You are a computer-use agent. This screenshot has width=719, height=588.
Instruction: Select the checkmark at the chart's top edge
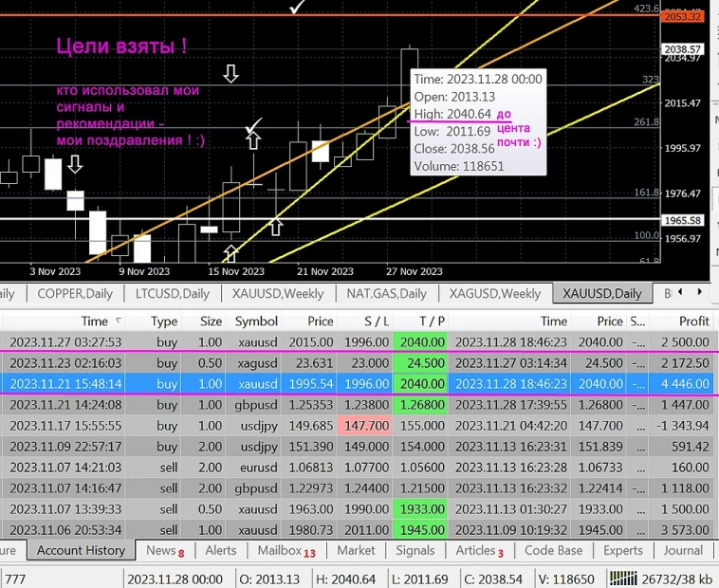pos(298,7)
